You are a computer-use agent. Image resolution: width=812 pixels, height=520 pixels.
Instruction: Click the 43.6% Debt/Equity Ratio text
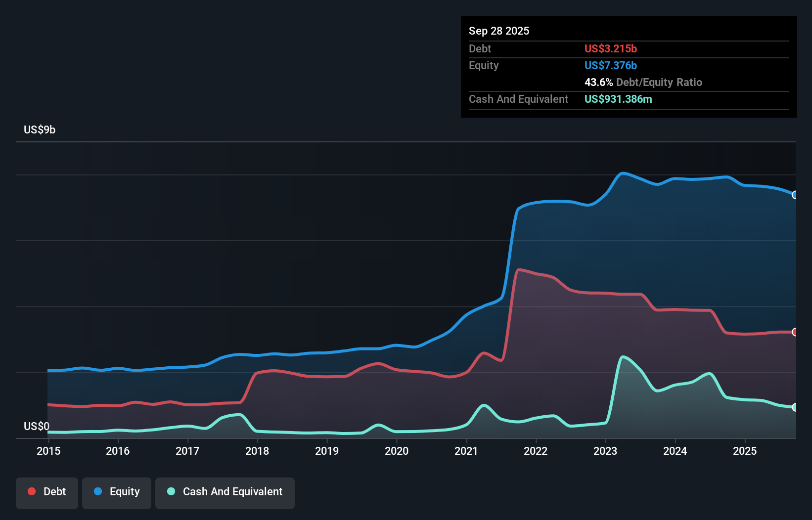643,83
